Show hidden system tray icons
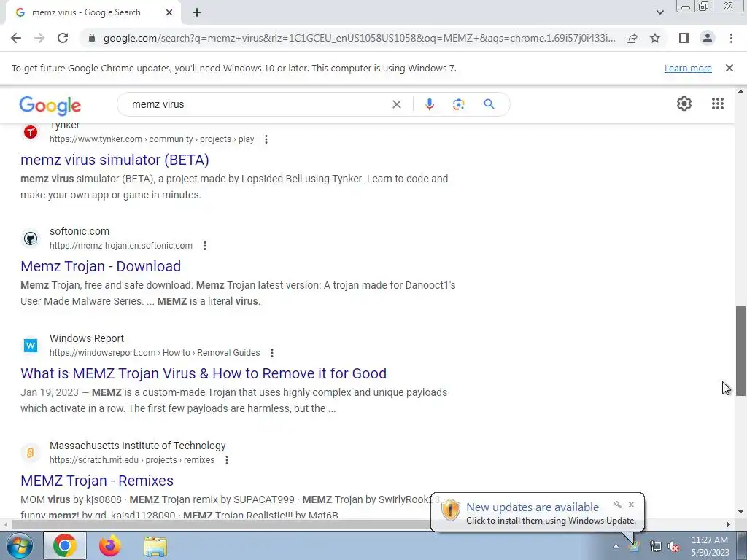747x560 pixels. (x=616, y=546)
